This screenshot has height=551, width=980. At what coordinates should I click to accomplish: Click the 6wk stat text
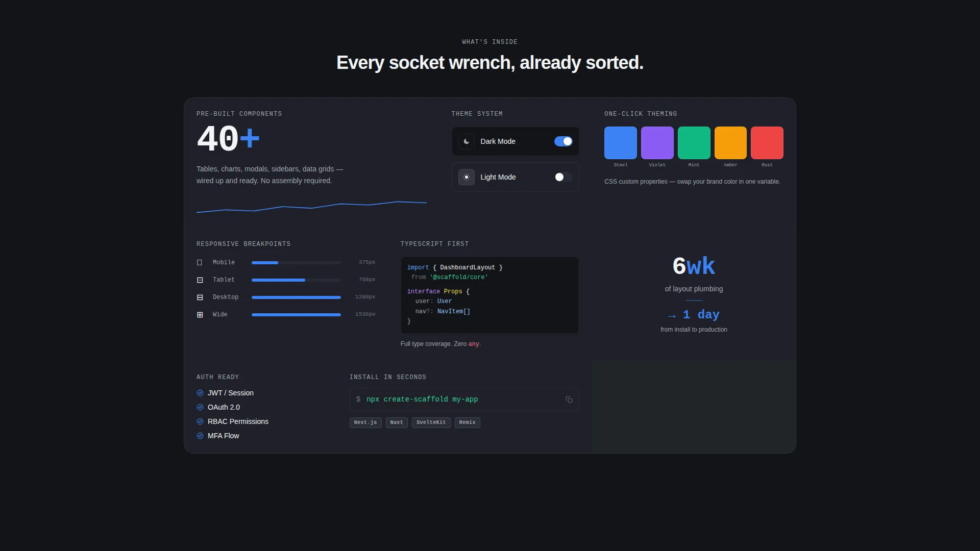694,266
